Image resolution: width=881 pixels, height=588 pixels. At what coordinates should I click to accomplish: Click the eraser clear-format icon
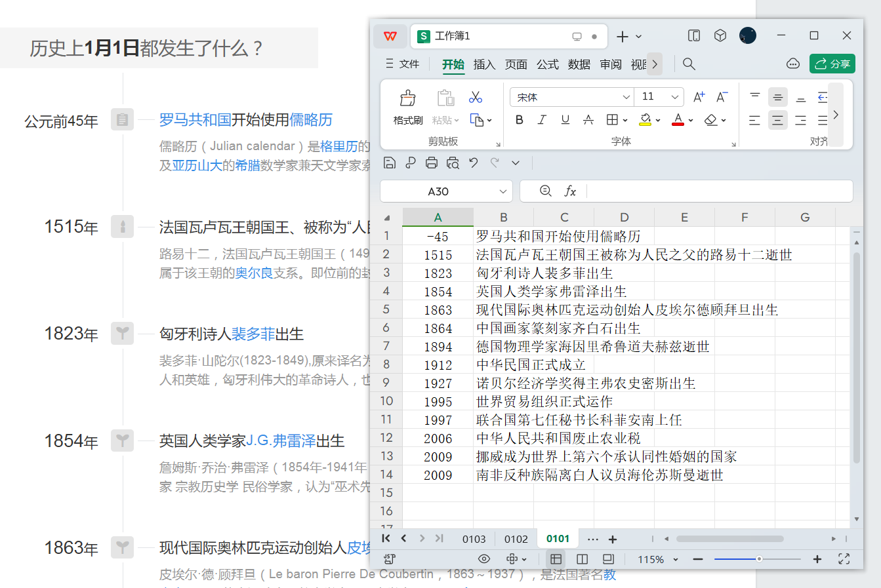click(x=710, y=120)
